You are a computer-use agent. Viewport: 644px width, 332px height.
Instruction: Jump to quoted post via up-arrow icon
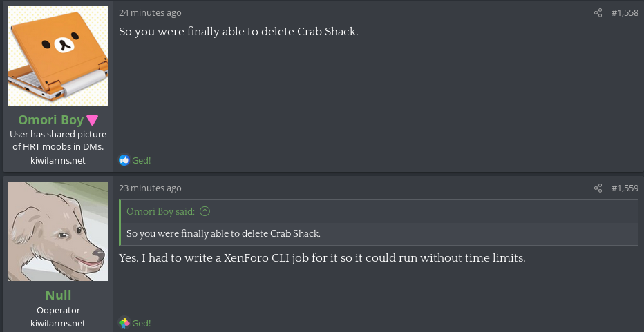click(205, 211)
